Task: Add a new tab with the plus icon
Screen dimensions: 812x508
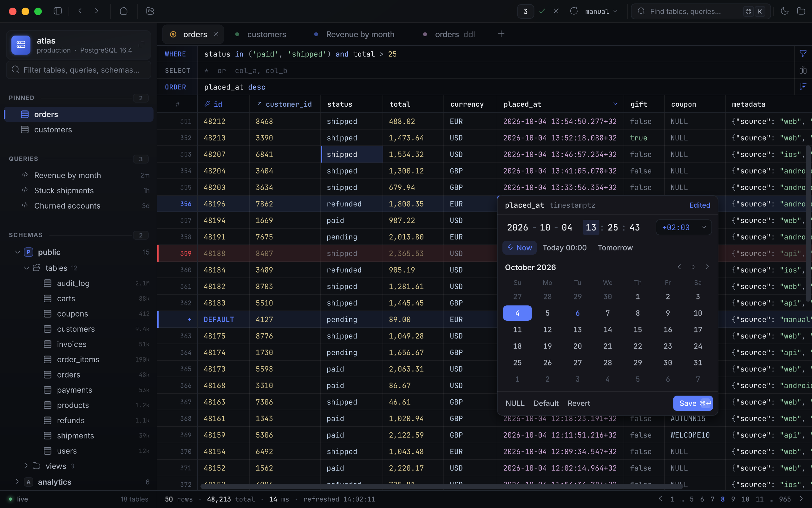Action: click(501, 34)
